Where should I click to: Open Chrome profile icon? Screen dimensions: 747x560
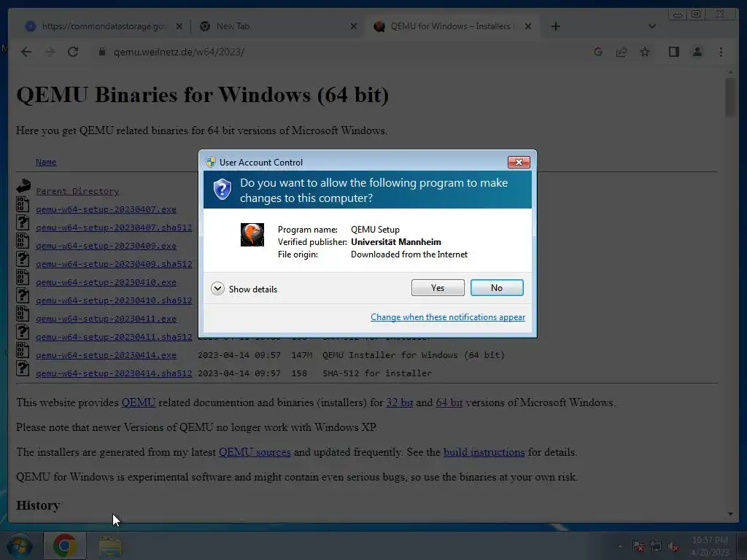tap(697, 52)
